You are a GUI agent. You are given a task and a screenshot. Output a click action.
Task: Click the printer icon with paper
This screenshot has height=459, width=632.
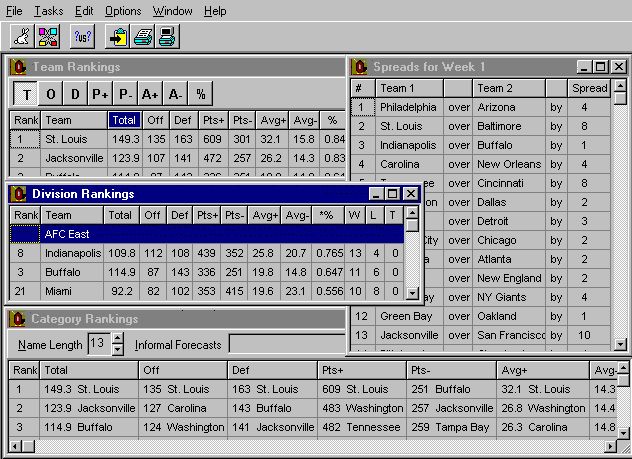point(143,37)
